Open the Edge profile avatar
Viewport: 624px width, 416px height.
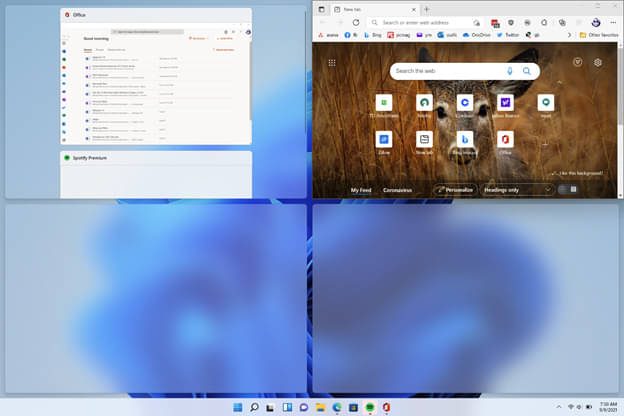tap(596, 23)
